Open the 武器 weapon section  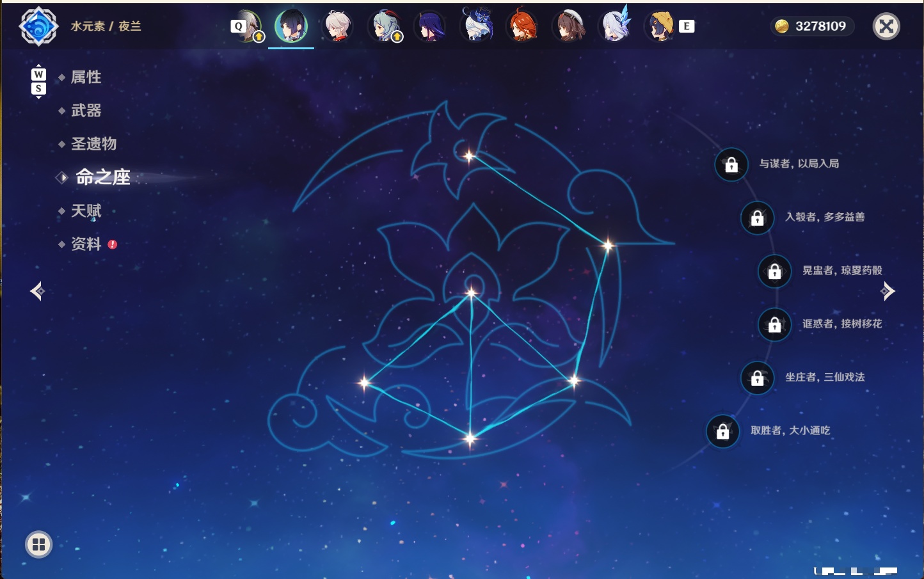tap(86, 111)
